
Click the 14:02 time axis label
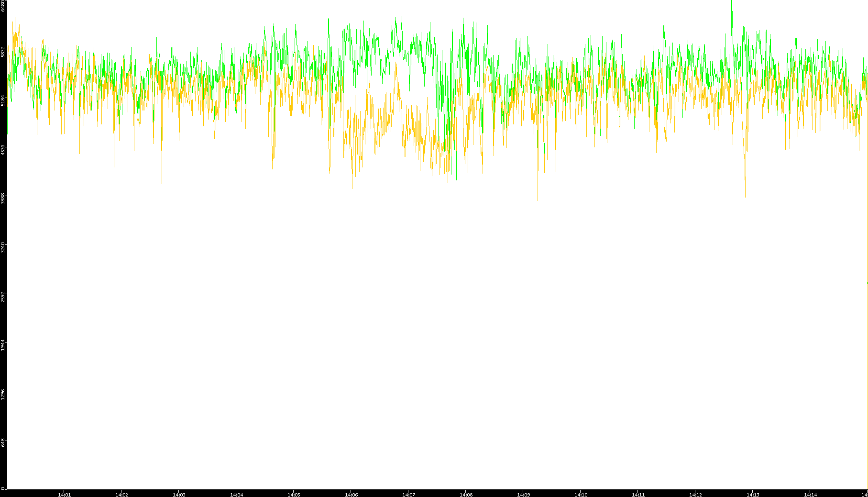[x=121, y=494]
